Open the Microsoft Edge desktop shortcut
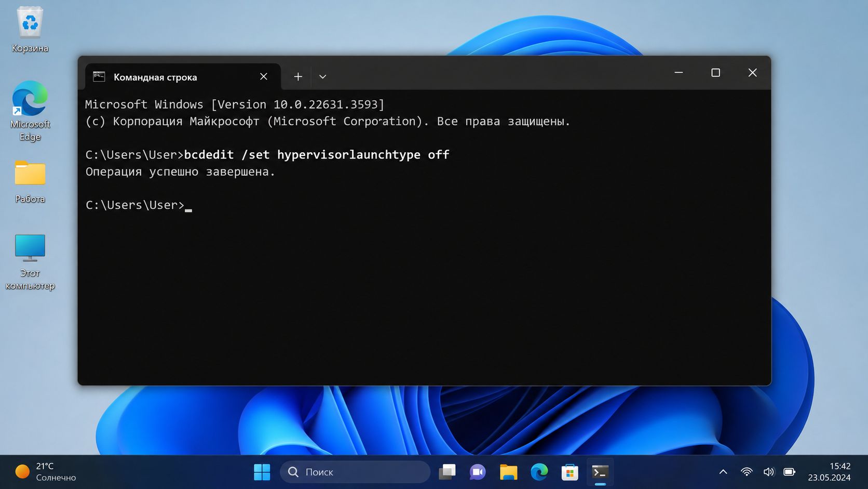This screenshot has width=868, height=489. [x=30, y=111]
